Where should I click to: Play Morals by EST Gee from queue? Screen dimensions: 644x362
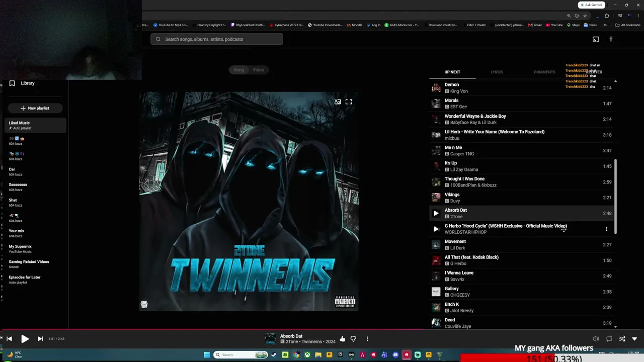522,104
